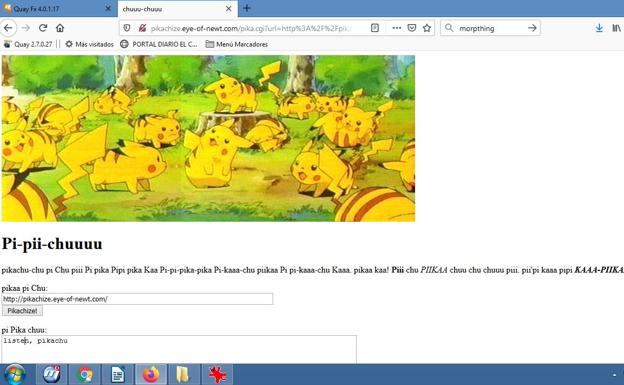Click the pikaa pi Chu: label
The image size is (624, 385).
[x=25, y=288]
